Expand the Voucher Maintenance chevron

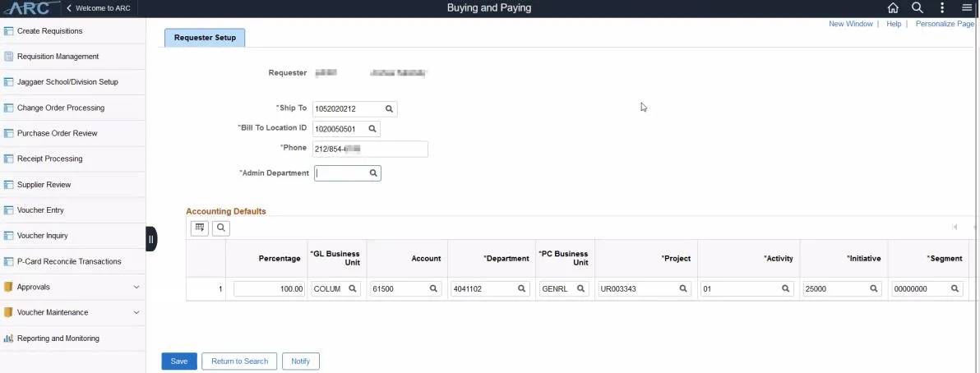click(x=136, y=312)
